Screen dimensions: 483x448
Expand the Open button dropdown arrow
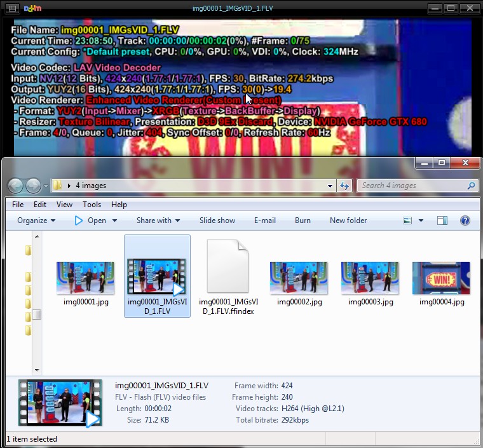pyautogui.click(x=114, y=221)
